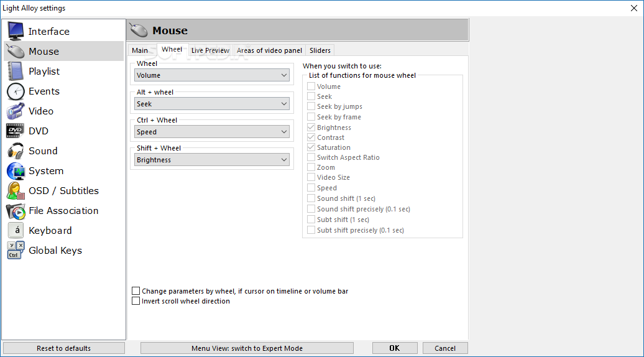This screenshot has height=357, width=644.
Task: Open the Wheel function dropdown showing Volume
Action: [x=212, y=75]
